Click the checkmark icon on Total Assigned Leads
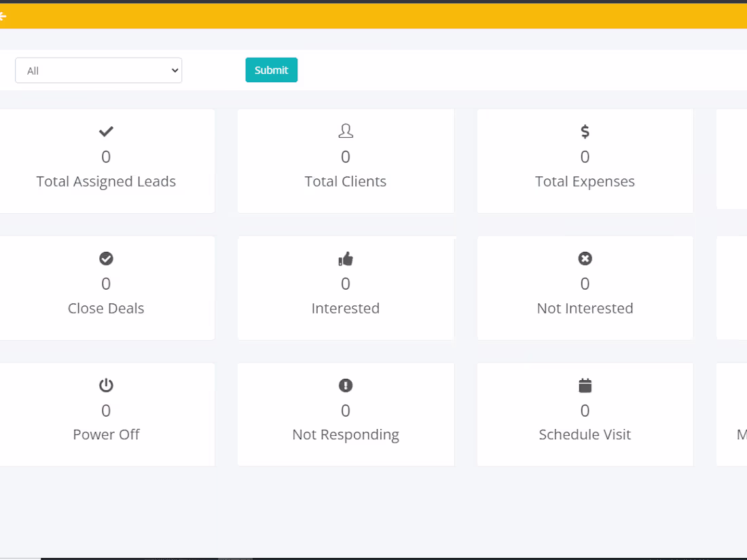Image resolution: width=747 pixels, height=560 pixels. pyautogui.click(x=106, y=131)
